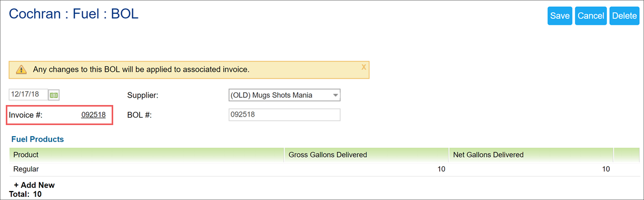Open the calendar date picker icon
This screenshot has width=644, height=200.
tap(54, 95)
